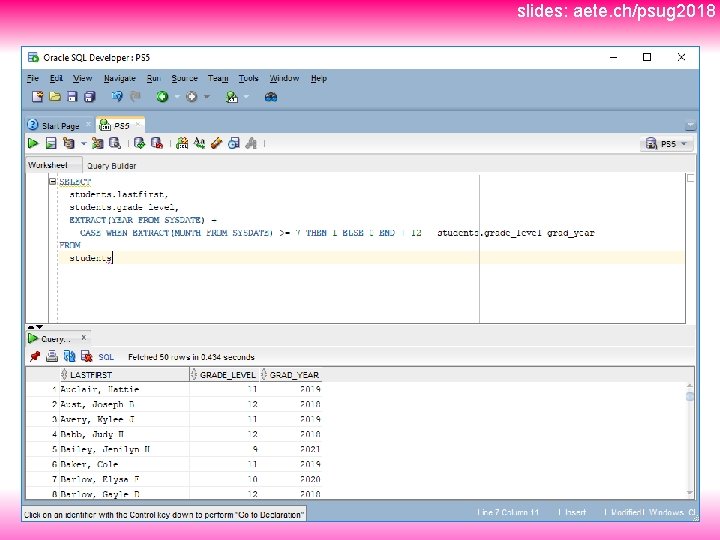Click the delete row red X icon
This screenshot has width=720, height=540.
coord(86,356)
